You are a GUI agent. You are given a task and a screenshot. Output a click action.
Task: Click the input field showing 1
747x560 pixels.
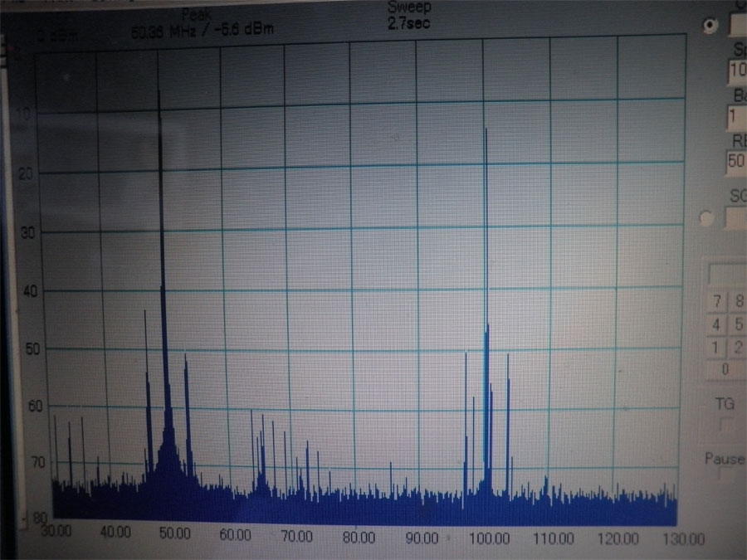[737, 115]
